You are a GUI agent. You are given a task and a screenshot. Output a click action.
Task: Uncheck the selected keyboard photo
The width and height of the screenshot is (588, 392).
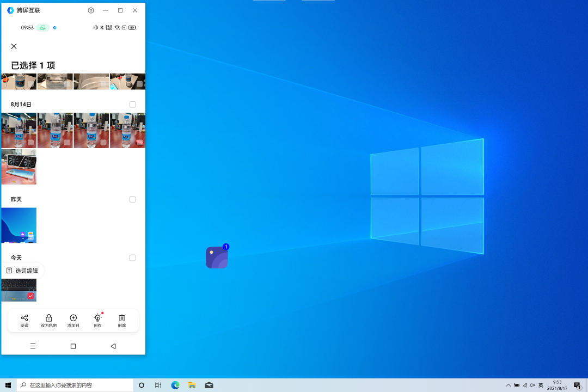(30, 296)
